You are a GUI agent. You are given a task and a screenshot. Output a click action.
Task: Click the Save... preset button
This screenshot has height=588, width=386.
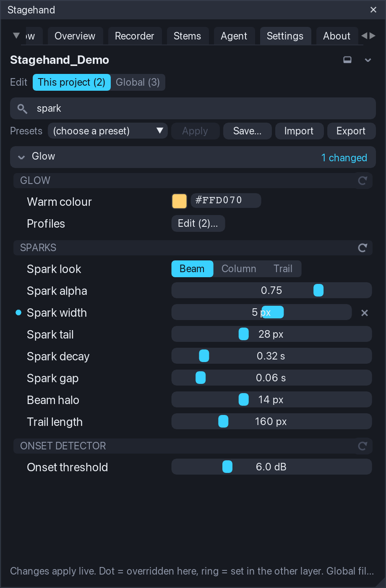point(248,131)
